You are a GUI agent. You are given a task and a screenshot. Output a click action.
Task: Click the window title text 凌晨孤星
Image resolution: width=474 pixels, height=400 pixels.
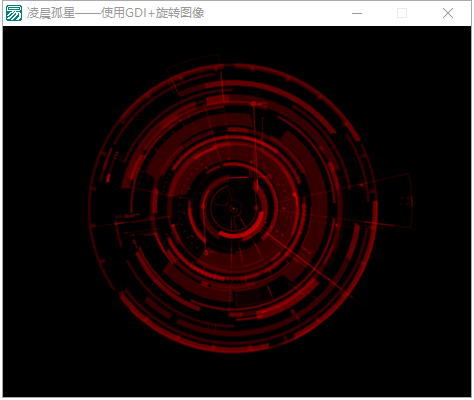tap(51, 13)
